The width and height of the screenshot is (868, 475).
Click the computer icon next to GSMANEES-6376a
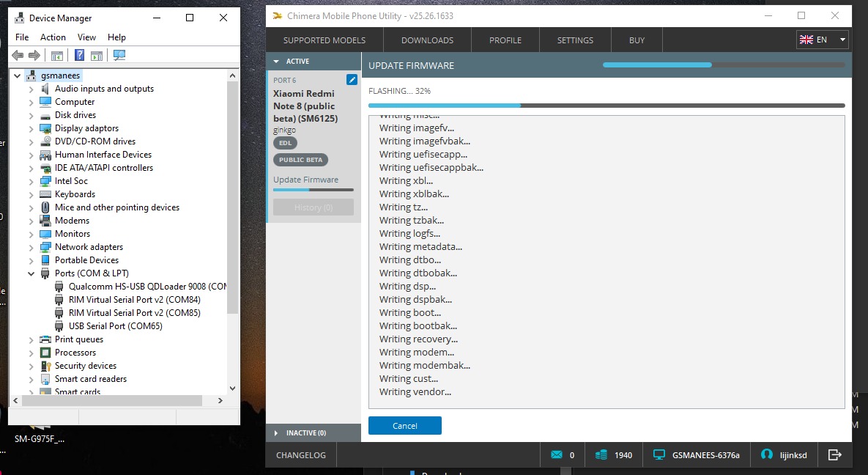point(659,455)
